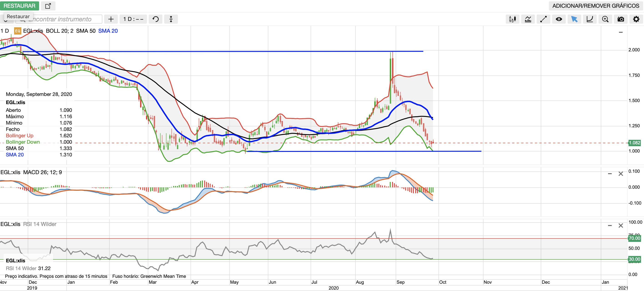The image size is (644, 291).
Task: Open the technical indicators studies icon
Action: [x=528, y=19]
